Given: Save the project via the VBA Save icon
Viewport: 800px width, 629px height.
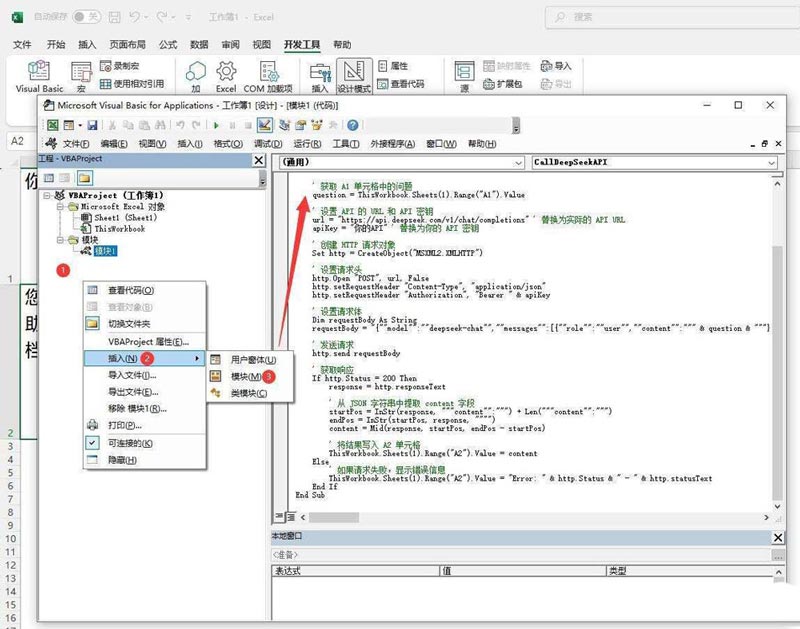Looking at the screenshot, I should click(x=92, y=124).
